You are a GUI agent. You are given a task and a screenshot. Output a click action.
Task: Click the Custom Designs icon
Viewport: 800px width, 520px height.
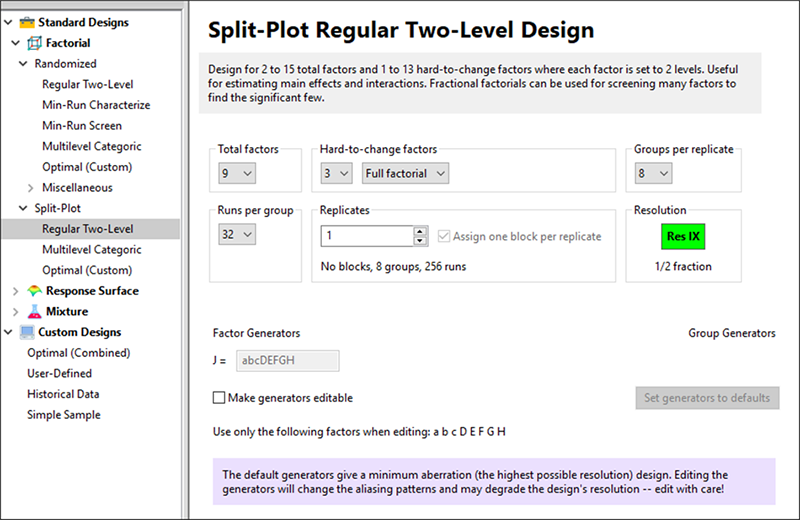pyautogui.click(x=26, y=332)
